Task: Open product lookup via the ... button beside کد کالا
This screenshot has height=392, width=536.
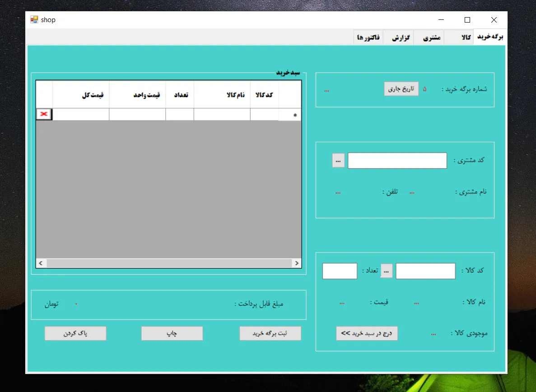Action: pyautogui.click(x=386, y=271)
